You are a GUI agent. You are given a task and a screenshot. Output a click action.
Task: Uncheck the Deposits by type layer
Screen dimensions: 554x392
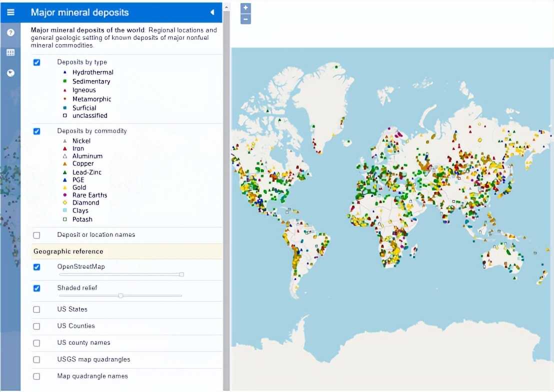[36, 62]
